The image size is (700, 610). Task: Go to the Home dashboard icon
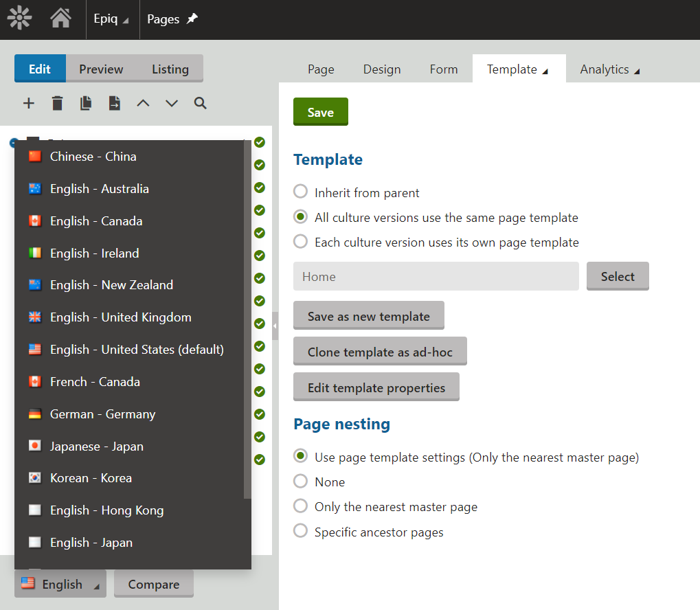[60, 19]
